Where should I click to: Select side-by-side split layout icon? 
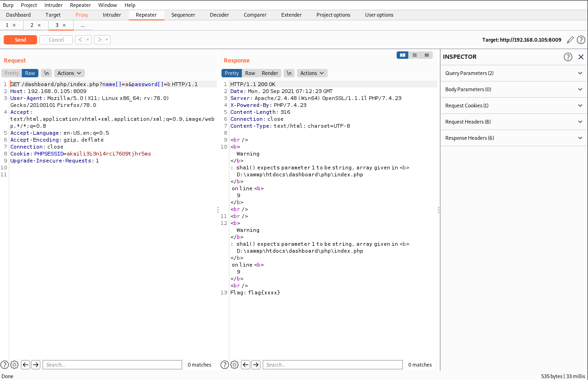click(403, 55)
